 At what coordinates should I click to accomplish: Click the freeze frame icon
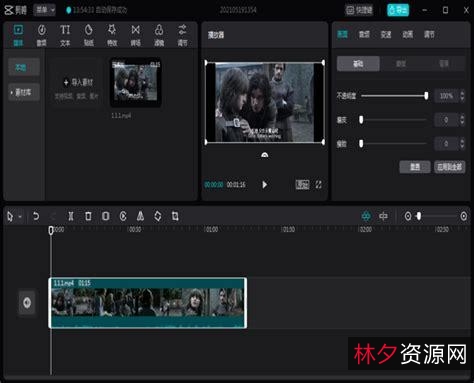pyautogui.click(x=106, y=216)
